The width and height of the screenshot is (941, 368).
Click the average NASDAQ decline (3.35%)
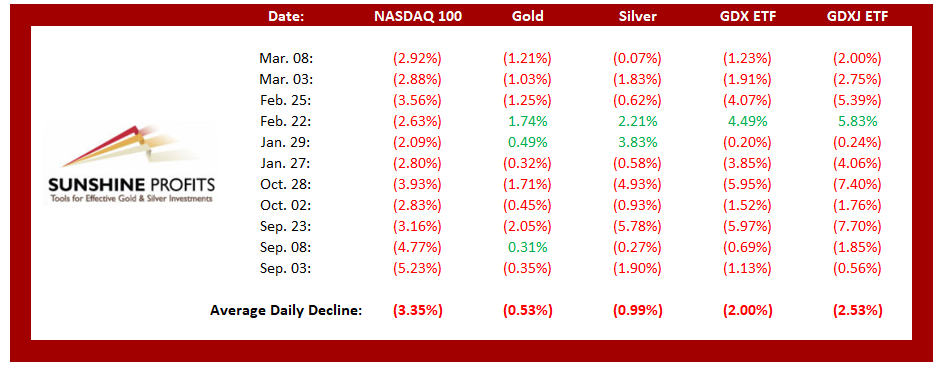(x=418, y=311)
